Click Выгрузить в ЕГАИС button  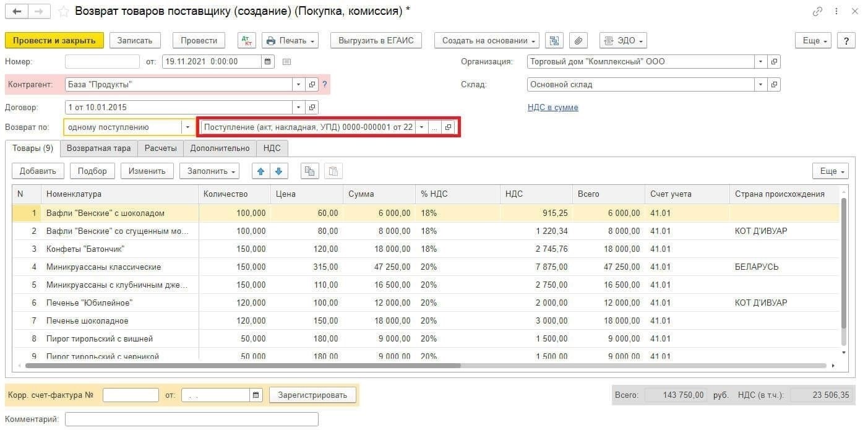click(376, 41)
